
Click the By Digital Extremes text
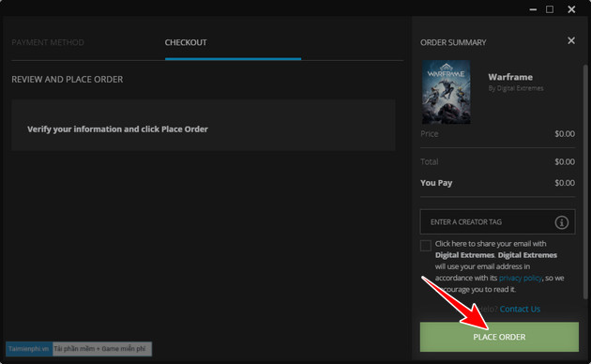(x=516, y=88)
